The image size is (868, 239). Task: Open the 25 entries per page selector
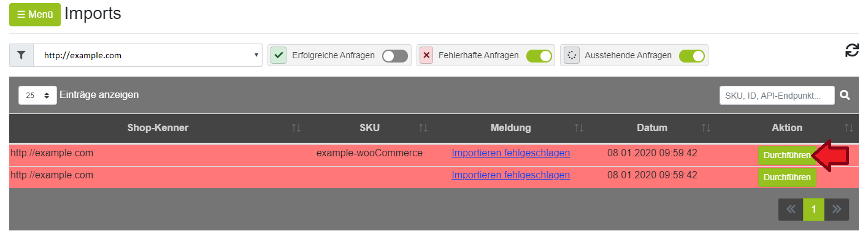click(x=37, y=95)
